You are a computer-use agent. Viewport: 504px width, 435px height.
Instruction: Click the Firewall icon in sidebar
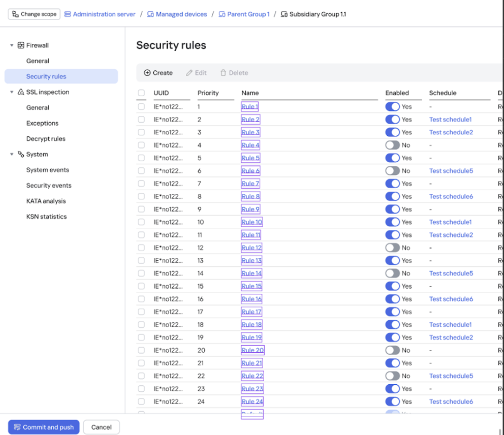(x=21, y=45)
